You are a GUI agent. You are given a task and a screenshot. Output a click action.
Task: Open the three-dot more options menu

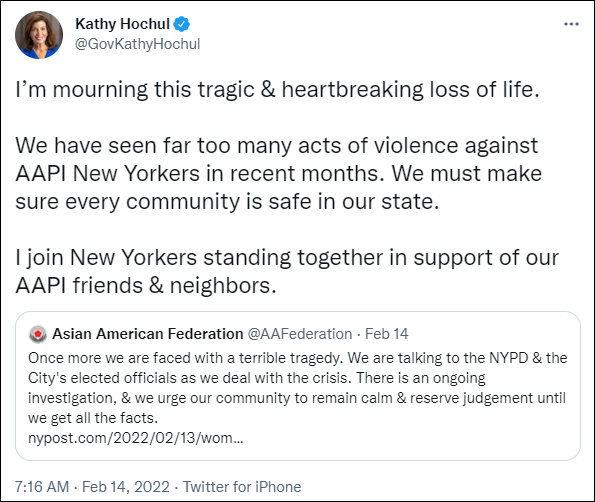(571, 24)
